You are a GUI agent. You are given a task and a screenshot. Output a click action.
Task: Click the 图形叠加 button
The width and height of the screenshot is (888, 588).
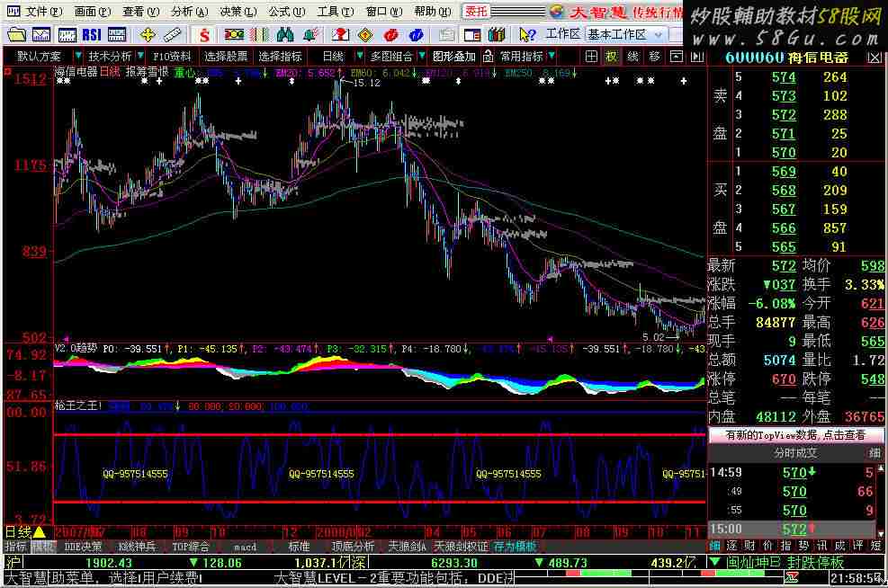(x=453, y=57)
